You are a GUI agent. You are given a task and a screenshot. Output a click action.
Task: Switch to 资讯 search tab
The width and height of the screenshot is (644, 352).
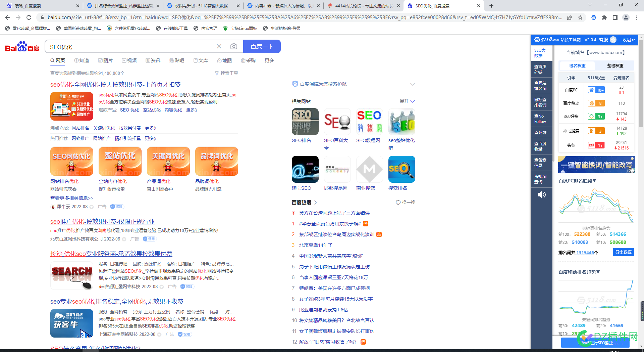153,60
